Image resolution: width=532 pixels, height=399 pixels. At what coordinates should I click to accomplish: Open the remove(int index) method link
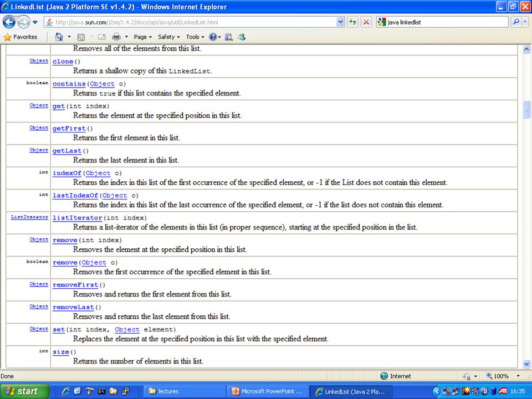coord(65,240)
